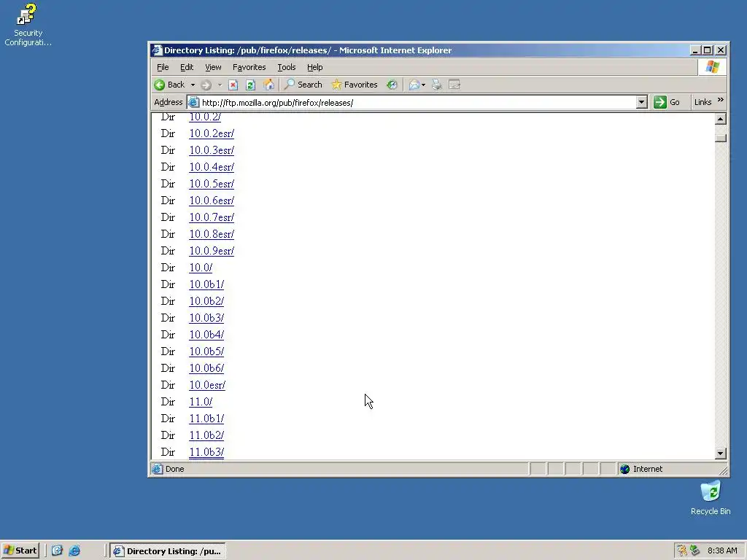Go to the Home page icon

(x=268, y=85)
